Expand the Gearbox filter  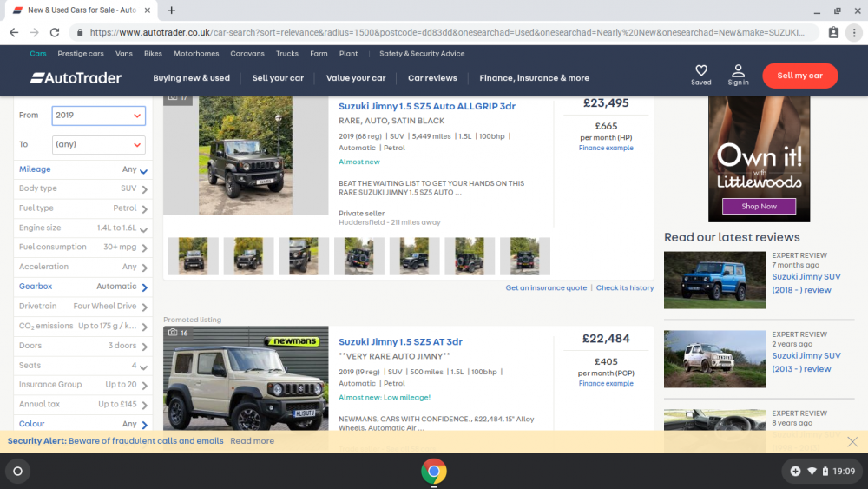click(x=83, y=287)
